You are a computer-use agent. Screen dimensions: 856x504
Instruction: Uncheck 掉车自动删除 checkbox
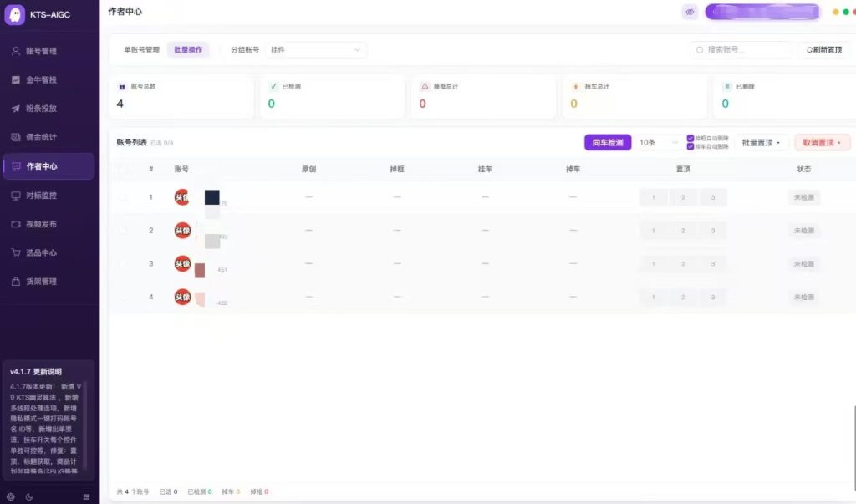(x=690, y=146)
